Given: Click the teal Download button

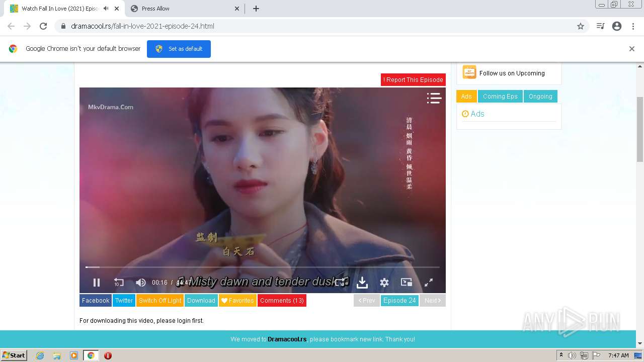Looking at the screenshot, I should coord(201,301).
